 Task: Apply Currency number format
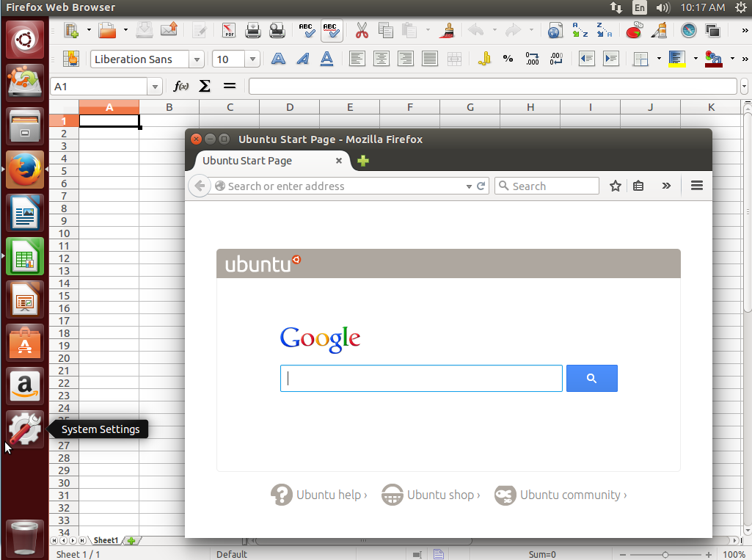484,59
